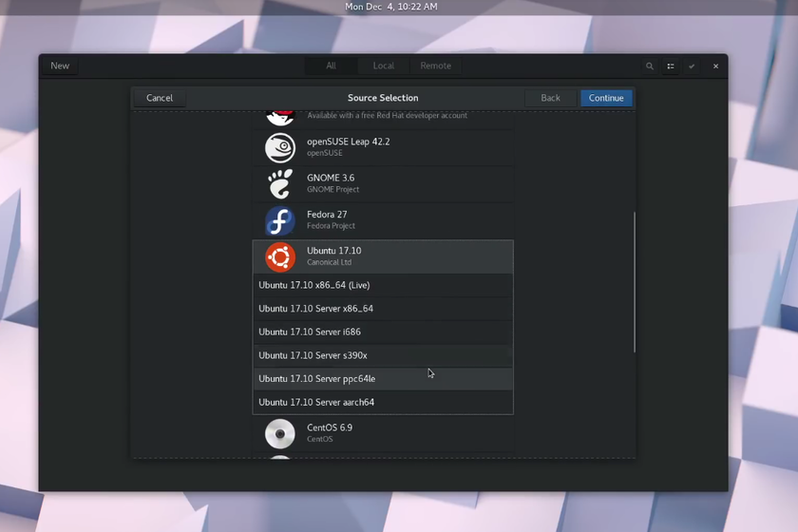This screenshot has height=532, width=798.
Task: Collapse the Ubuntu 17.10 Canonical Ltd entry
Action: click(x=383, y=256)
